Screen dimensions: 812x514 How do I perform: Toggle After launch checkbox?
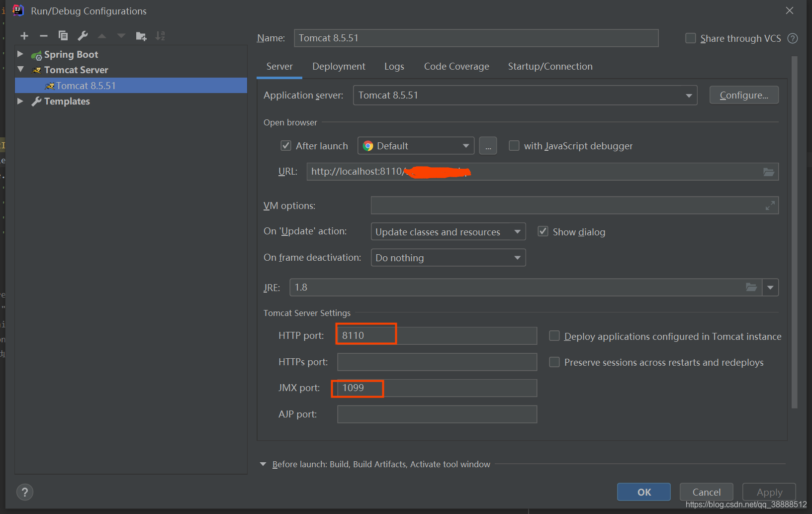(x=286, y=146)
